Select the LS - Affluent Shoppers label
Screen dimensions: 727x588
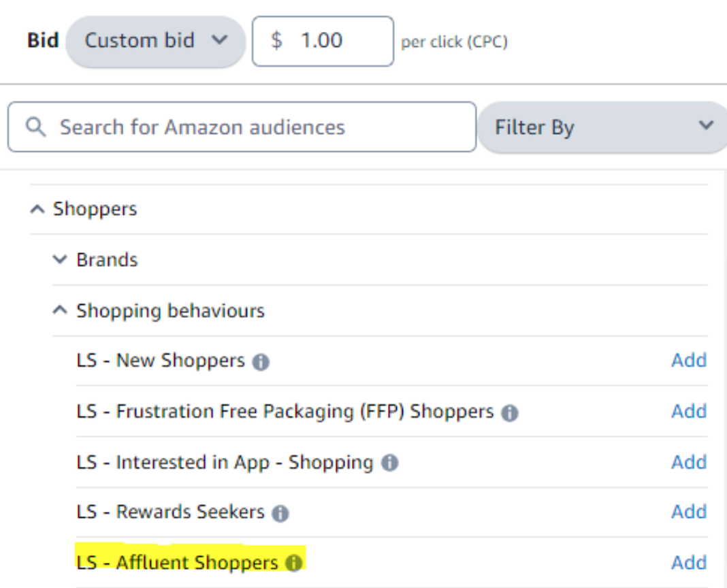[177, 563]
